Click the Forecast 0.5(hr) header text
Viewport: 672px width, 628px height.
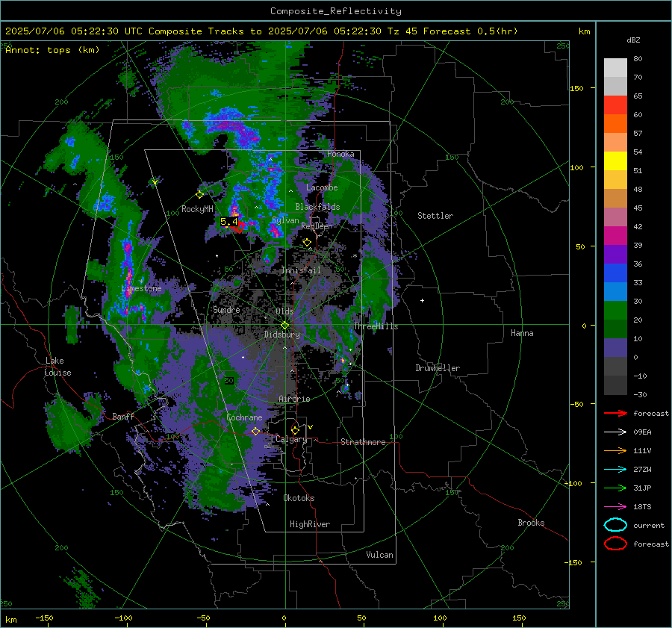click(x=470, y=31)
